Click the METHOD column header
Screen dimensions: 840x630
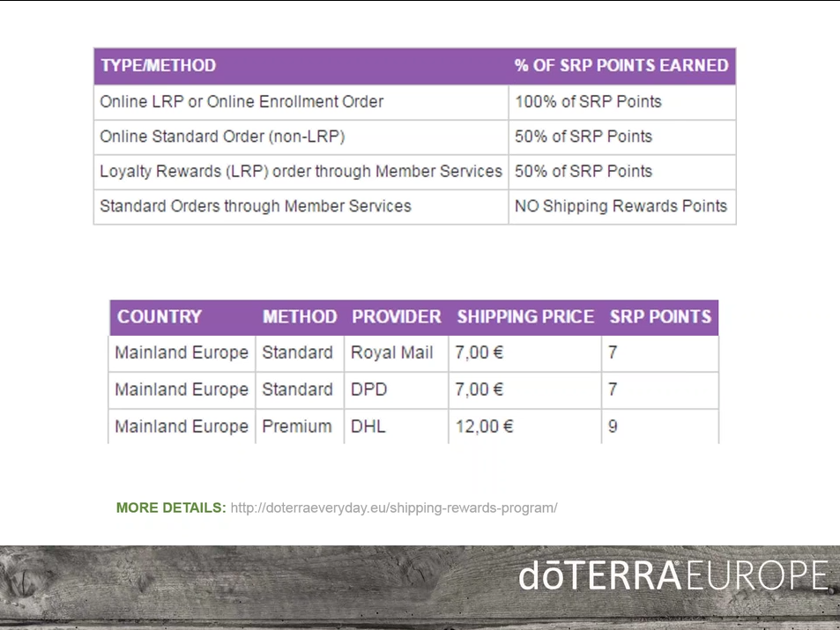pyautogui.click(x=300, y=316)
